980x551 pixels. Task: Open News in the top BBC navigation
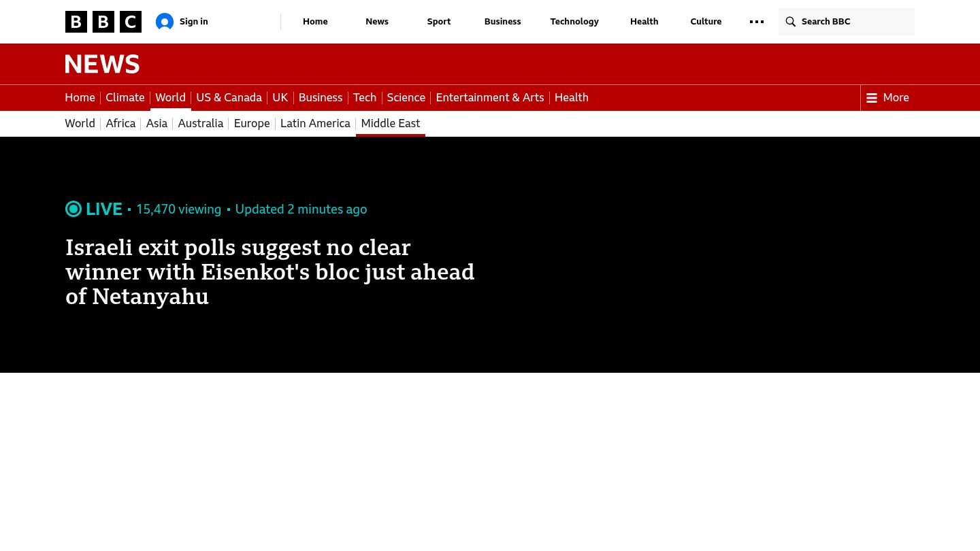pyautogui.click(x=377, y=22)
